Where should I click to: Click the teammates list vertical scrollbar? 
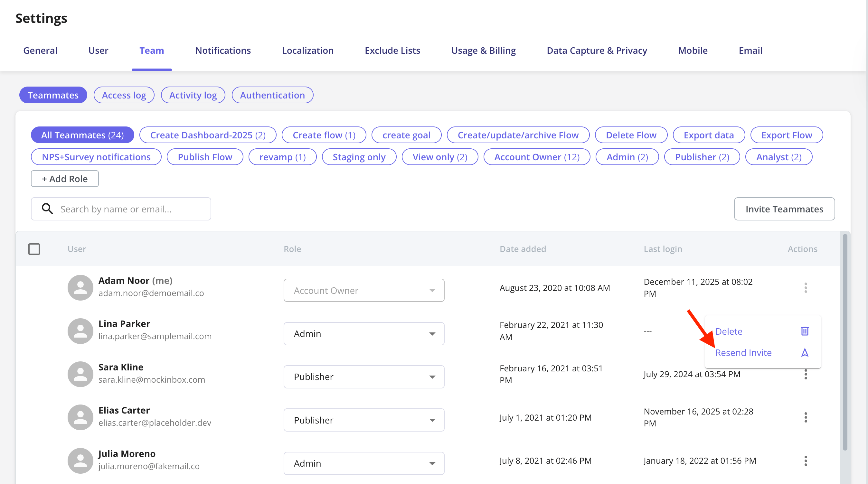pyautogui.click(x=845, y=342)
